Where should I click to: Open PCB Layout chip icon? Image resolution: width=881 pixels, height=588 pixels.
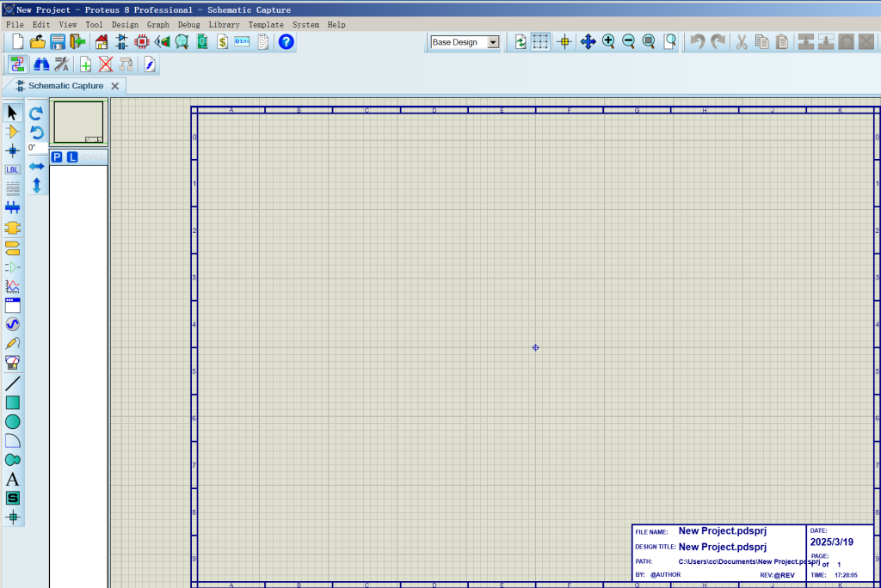tap(142, 41)
